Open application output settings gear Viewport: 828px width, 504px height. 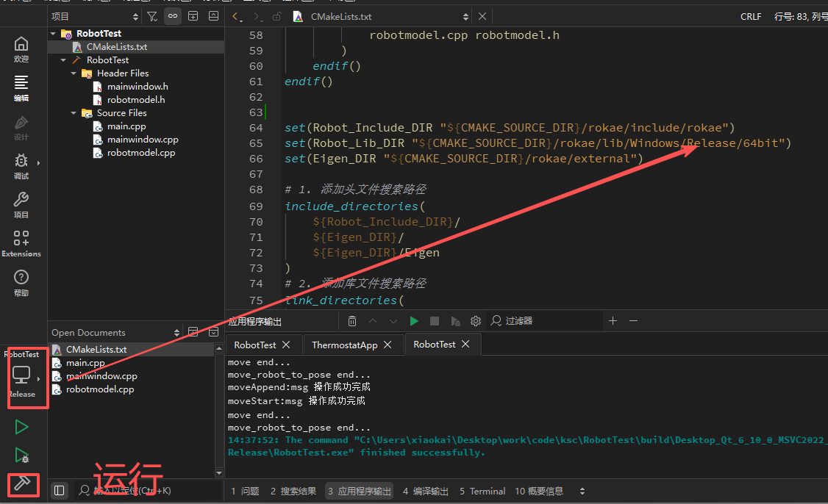476,321
